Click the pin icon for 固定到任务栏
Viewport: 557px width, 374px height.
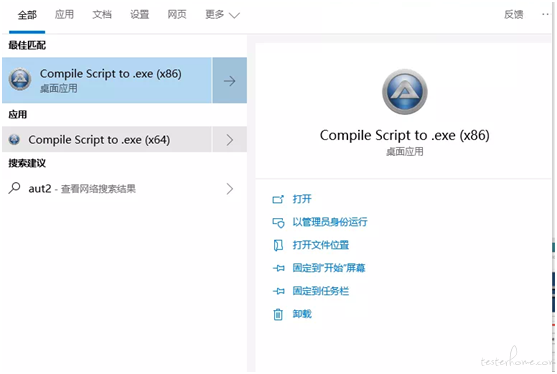tap(278, 291)
